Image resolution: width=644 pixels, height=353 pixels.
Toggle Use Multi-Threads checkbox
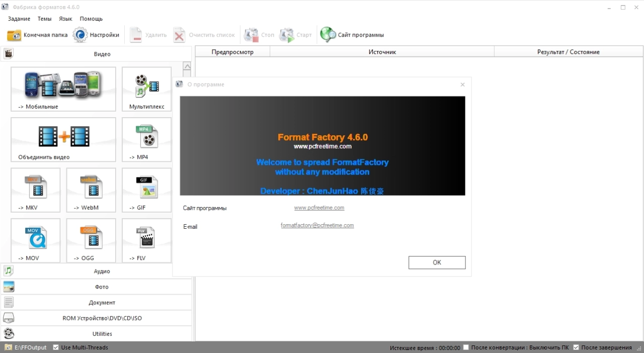pyautogui.click(x=56, y=347)
